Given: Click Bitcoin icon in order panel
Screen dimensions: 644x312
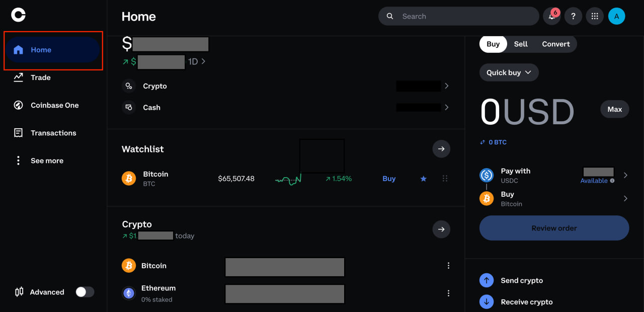Looking at the screenshot, I should 487,199.
